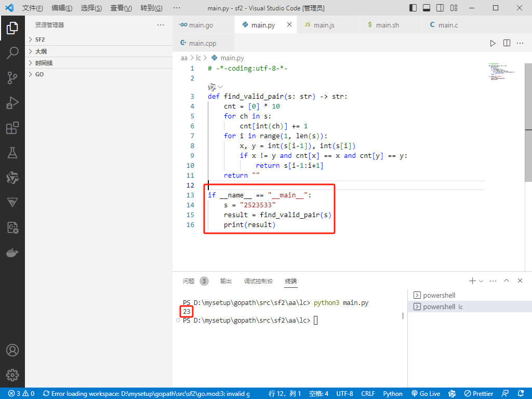Split the editor to the right

pyautogui.click(x=507, y=43)
